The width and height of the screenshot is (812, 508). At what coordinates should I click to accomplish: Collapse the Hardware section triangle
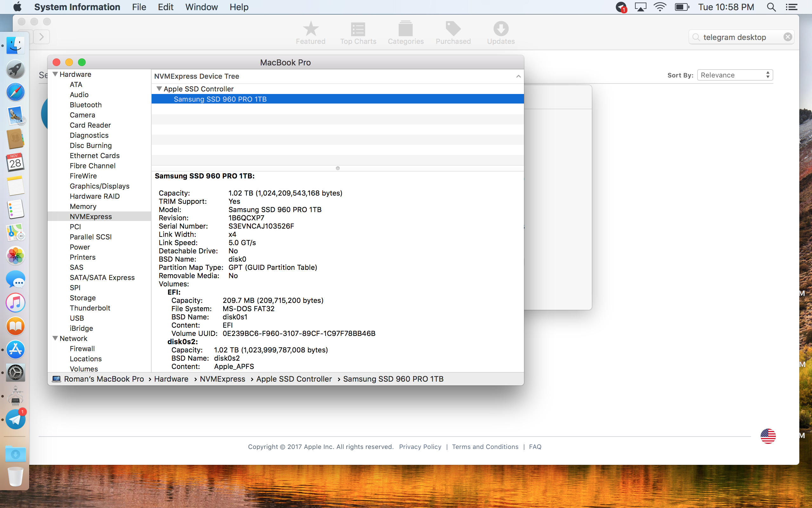point(56,74)
